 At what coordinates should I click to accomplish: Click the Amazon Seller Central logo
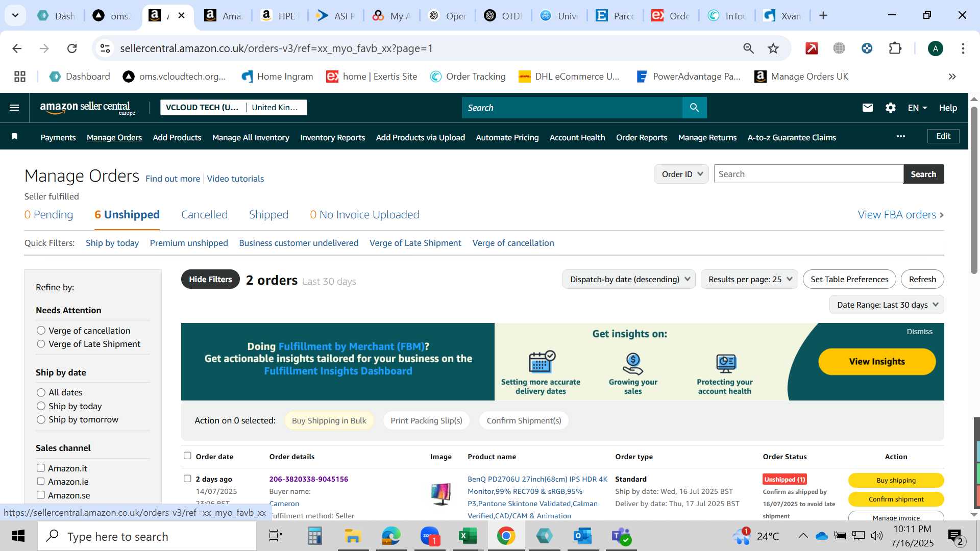(88, 108)
